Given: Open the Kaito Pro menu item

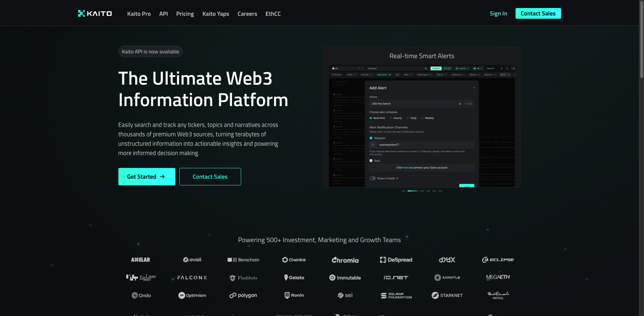Looking at the screenshot, I should [x=139, y=14].
